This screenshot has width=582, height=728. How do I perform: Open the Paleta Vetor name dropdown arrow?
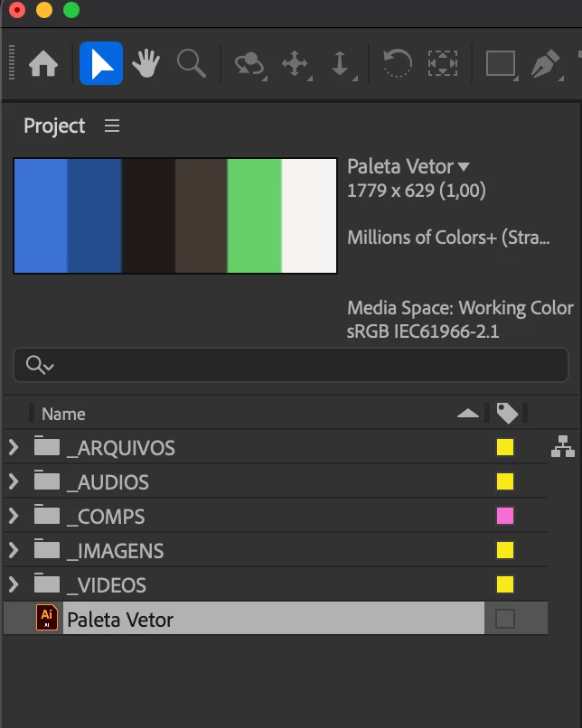464,167
